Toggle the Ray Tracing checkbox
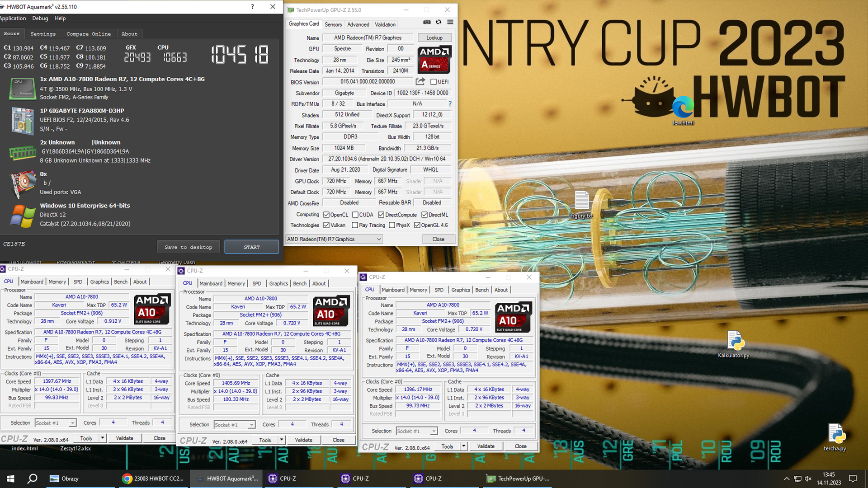The width and height of the screenshot is (868, 488). click(355, 225)
